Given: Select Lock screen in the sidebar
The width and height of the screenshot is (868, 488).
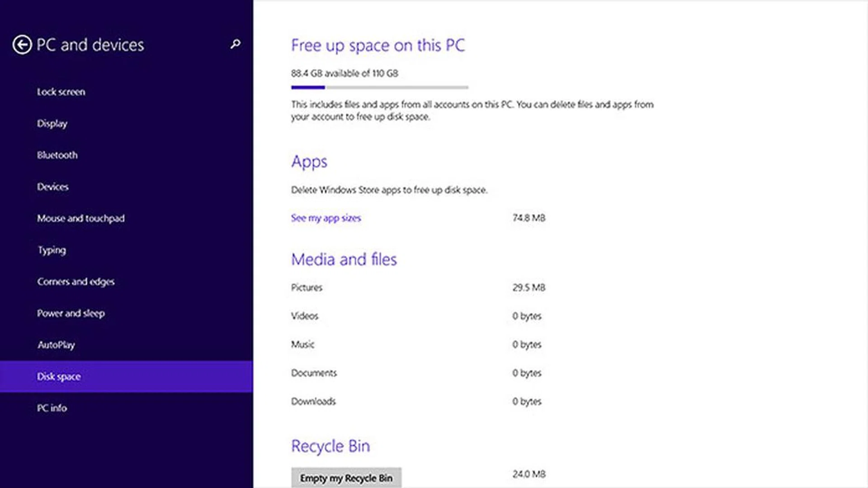Looking at the screenshot, I should (x=61, y=92).
